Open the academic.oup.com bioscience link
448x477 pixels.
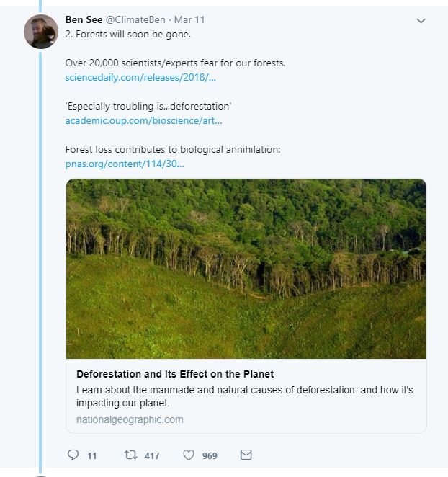(x=143, y=120)
